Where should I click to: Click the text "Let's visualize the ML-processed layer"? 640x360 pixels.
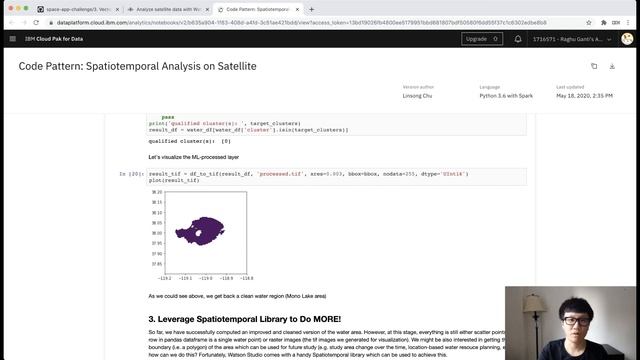click(x=193, y=157)
